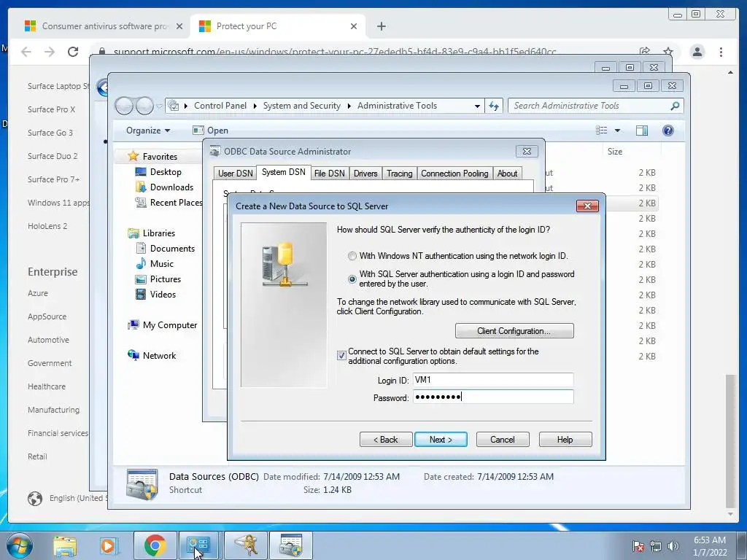Image resolution: width=747 pixels, height=560 pixels.
Task: Go to the Next wizard step
Action: 441,440
